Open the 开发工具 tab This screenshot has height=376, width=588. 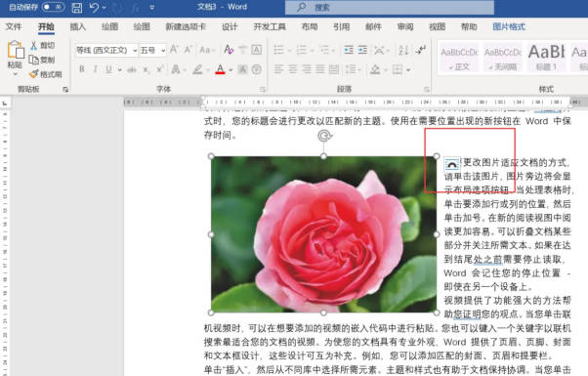click(270, 26)
